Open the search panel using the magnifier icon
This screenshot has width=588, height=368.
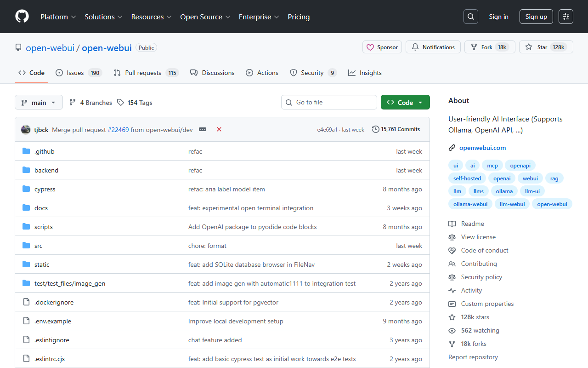470,16
